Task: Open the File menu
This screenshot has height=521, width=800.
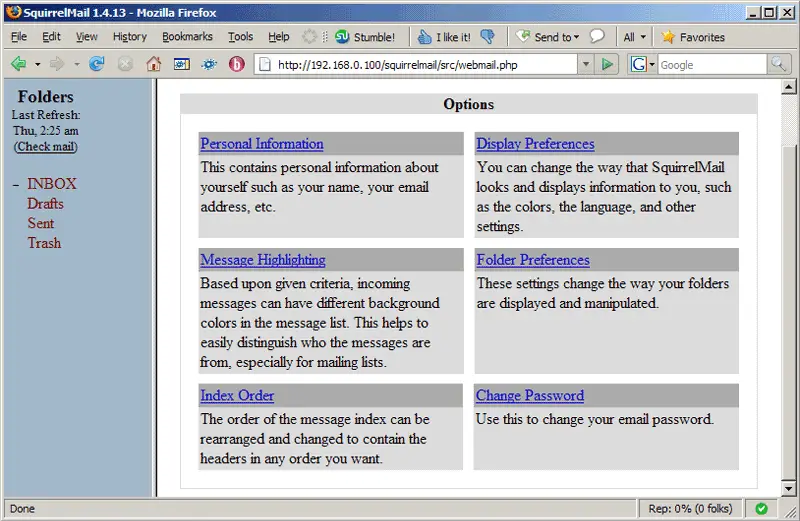Action: coord(19,37)
